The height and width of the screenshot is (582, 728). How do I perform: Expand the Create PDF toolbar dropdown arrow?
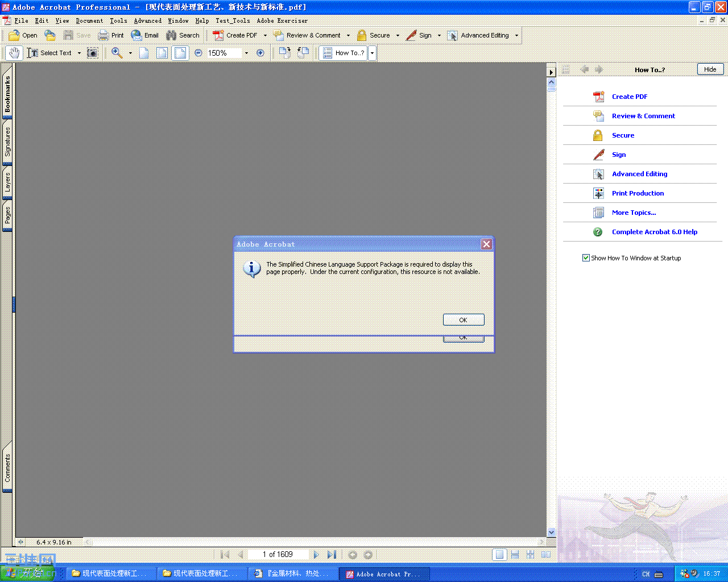[265, 35]
